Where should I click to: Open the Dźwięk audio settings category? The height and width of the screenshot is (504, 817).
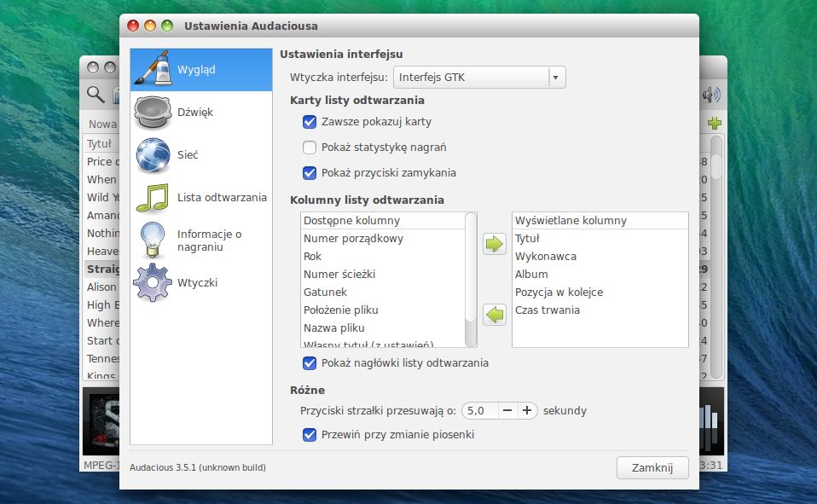coord(201,112)
